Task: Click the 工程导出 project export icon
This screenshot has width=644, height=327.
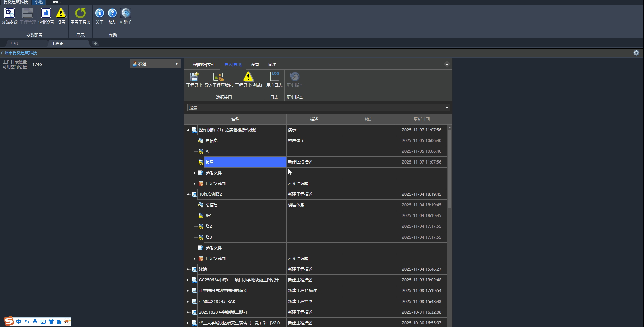Action: pyautogui.click(x=194, y=77)
